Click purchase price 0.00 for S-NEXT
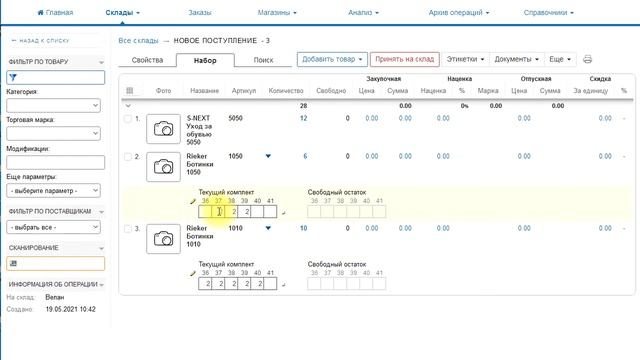Viewport: 640px width, 360px height. point(371,118)
